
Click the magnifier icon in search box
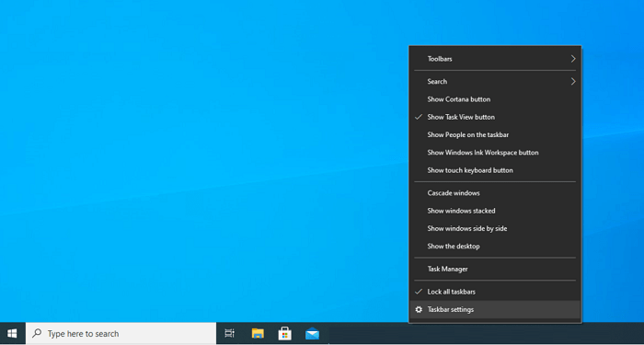coord(37,333)
